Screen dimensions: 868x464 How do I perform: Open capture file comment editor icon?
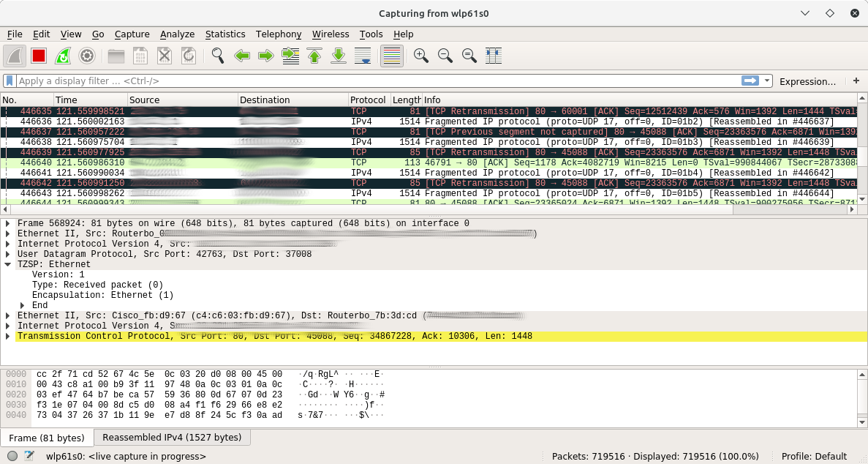pyautogui.click(x=29, y=456)
